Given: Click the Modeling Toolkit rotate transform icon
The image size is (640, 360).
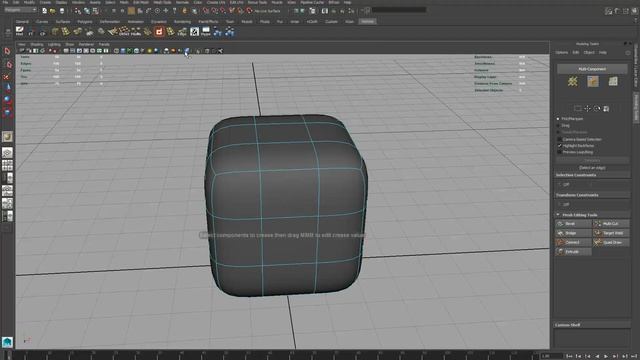Looking at the screenshot, I should (x=597, y=109).
